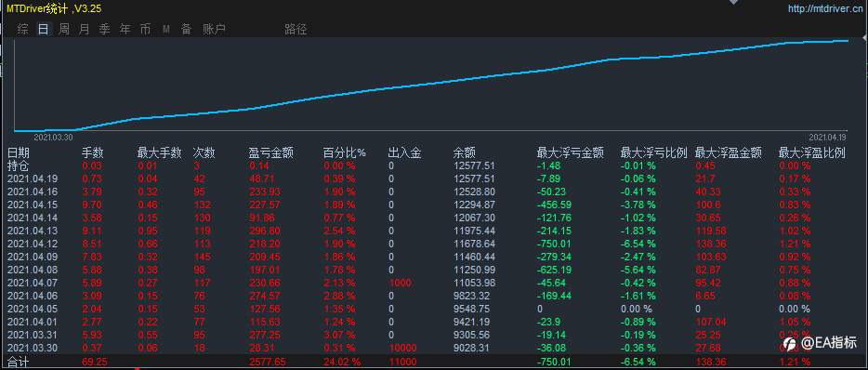868x370 pixels.
Task: Click total profit value 2577.65
Action: tap(268, 363)
